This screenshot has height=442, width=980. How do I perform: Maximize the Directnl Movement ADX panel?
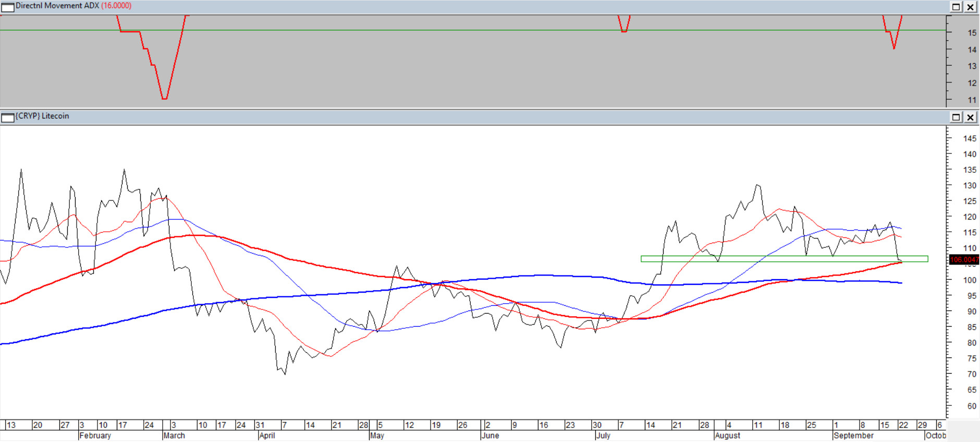[956, 7]
